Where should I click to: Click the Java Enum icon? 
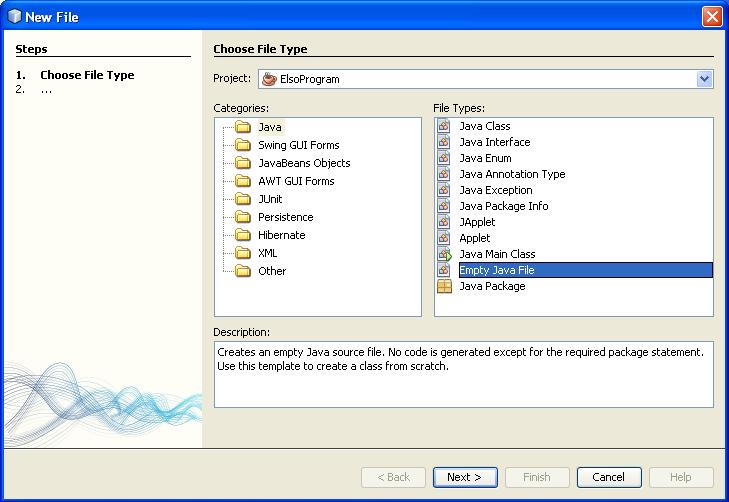(444, 158)
